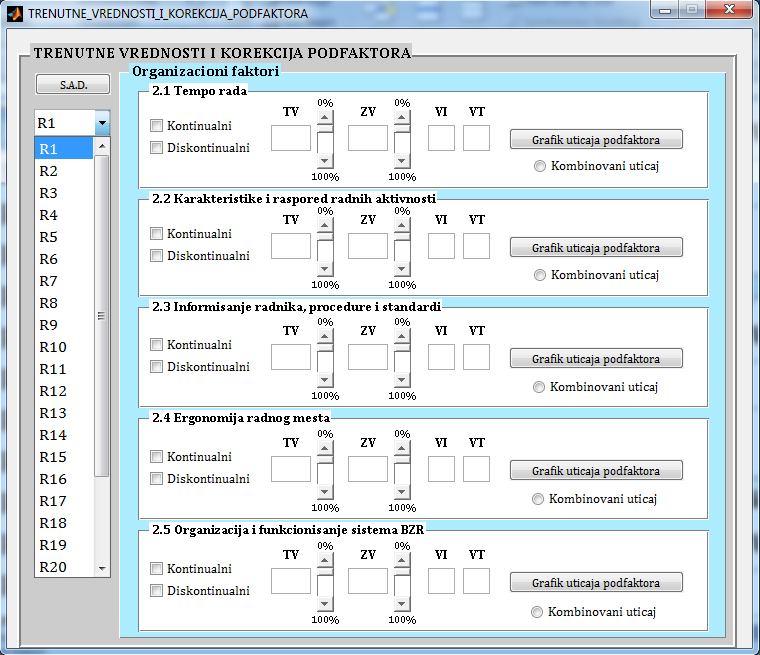Screen dimensions: 760x655
Task: Check Diskontinualni under 2.3 Informisanje radnika
Action: 156,367
